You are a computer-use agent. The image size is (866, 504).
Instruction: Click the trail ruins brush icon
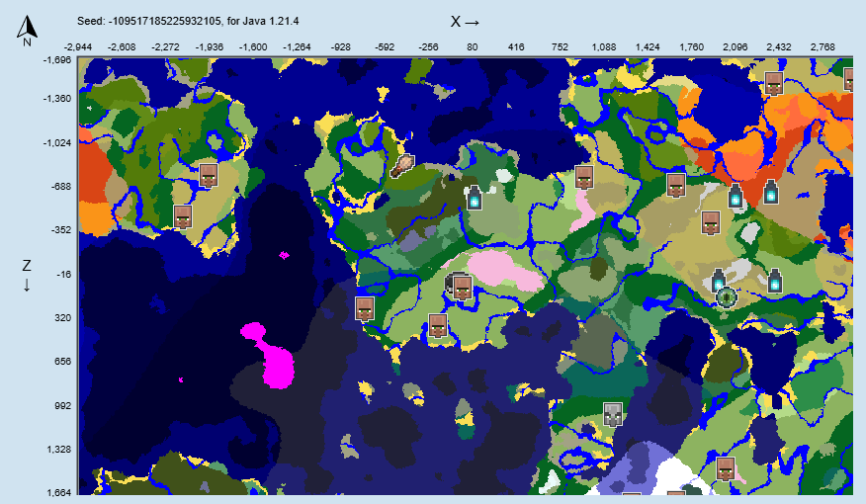[x=403, y=164]
